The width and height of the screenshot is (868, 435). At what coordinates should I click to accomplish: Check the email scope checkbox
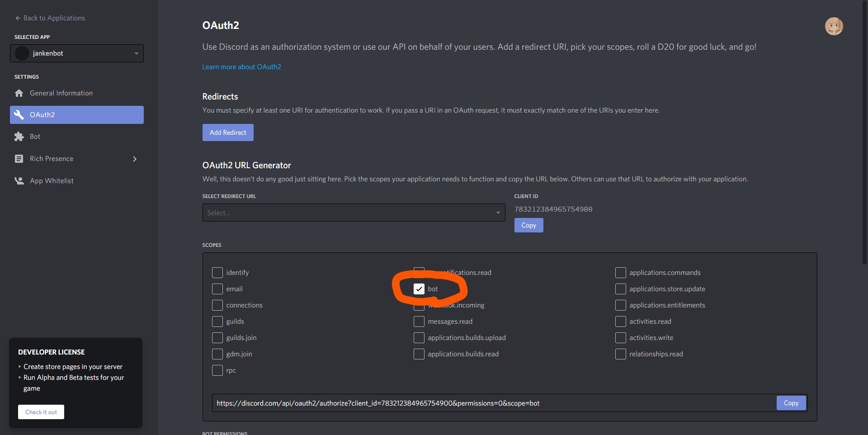pyautogui.click(x=217, y=289)
